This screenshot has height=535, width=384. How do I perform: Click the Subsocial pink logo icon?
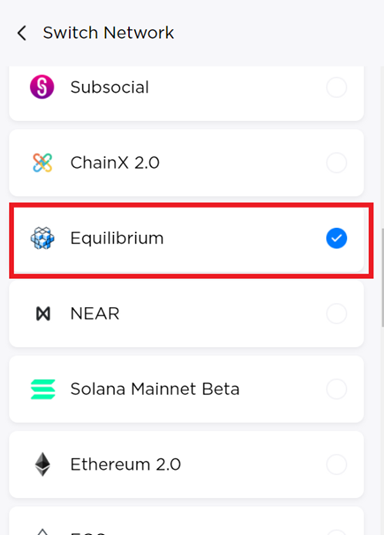click(42, 87)
